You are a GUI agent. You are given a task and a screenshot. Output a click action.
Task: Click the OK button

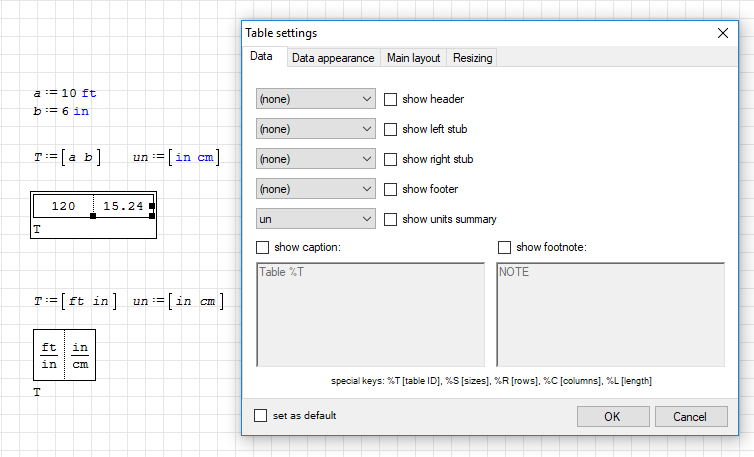click(x=612, y=417)
